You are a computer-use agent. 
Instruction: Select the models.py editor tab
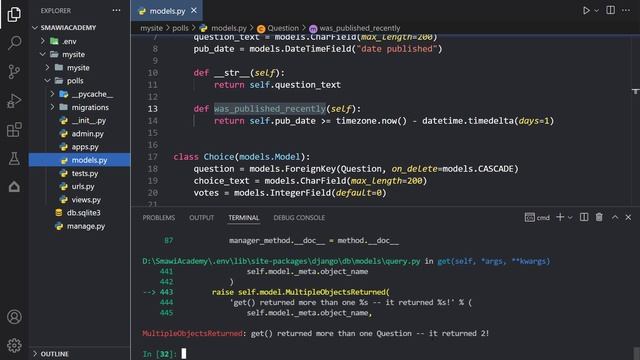(x=168, y=11)
